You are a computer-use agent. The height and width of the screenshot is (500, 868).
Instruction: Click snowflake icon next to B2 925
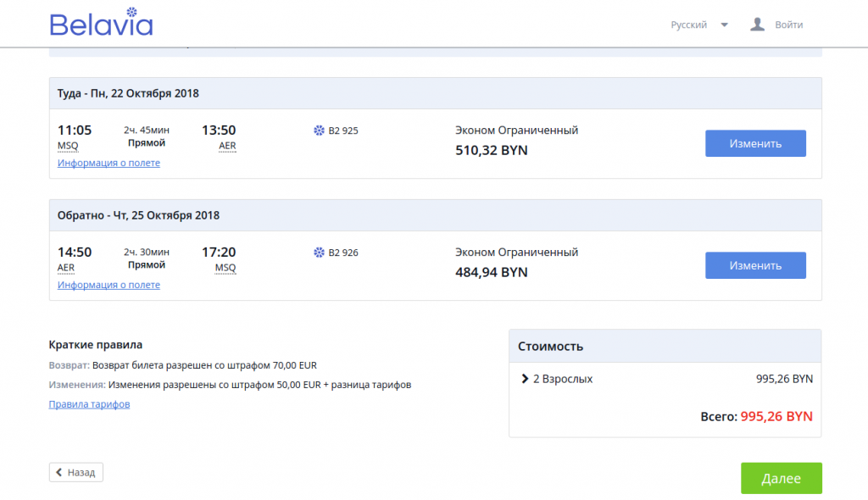319,131
